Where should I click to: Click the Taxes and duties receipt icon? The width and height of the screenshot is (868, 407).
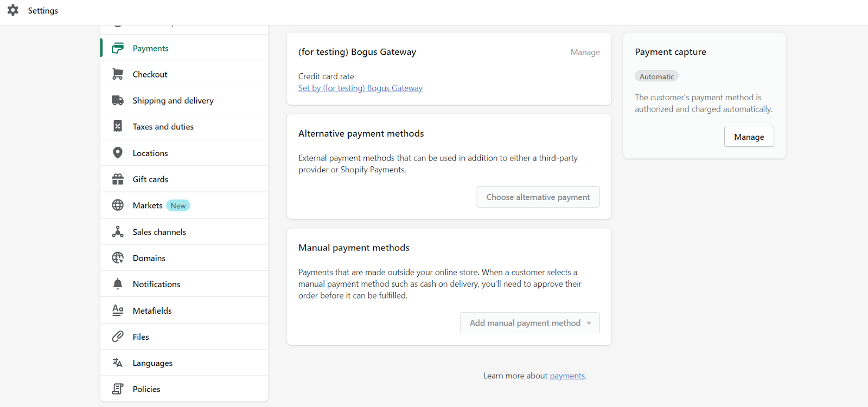(x=118, y=126)
